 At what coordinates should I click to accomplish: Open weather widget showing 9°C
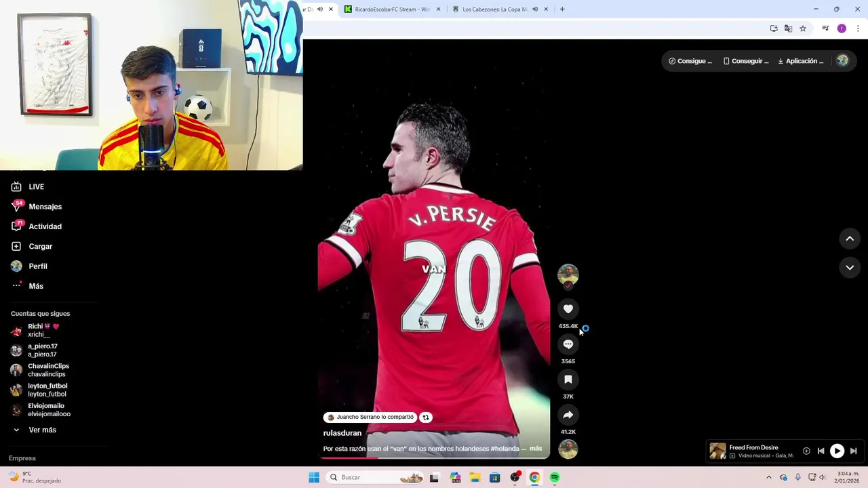point(34,477)
